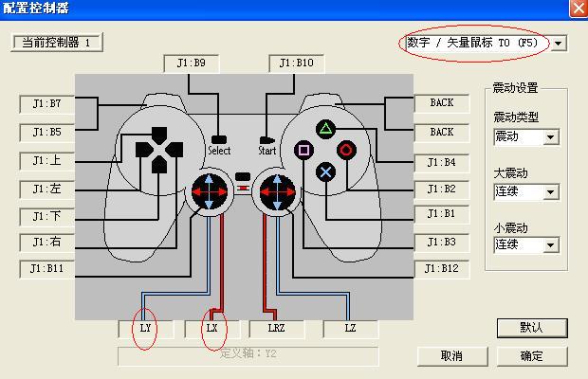588x379 pixels.
Task: Click the J1:B5 mapping field
Action: click(46, 133)
